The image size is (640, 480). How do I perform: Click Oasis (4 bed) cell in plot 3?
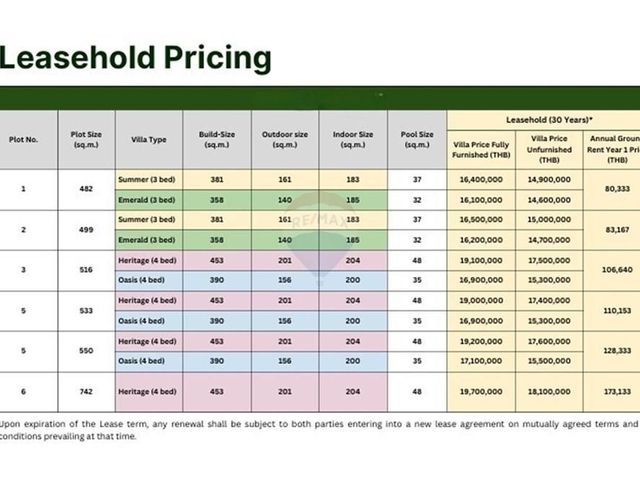pos(149,280)
